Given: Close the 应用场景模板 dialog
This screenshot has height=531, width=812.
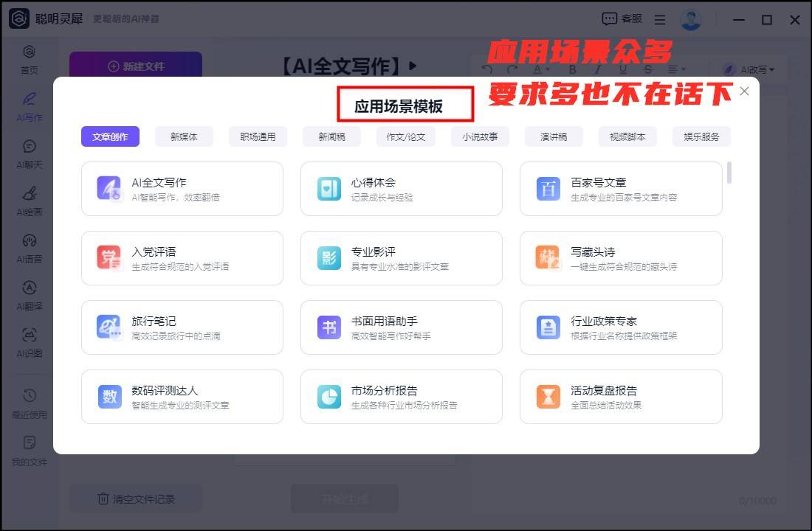Looking at the screenshot, I should (x=744, y=91).
